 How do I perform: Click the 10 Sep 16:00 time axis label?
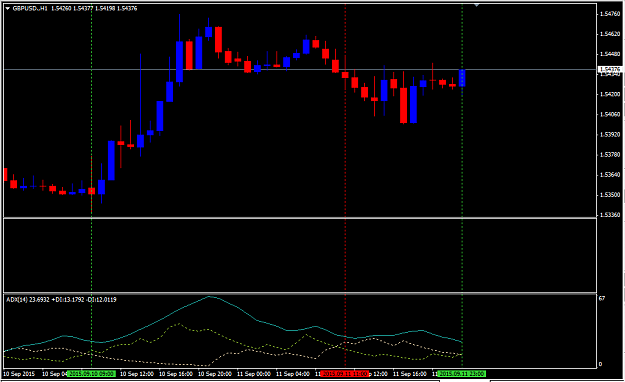click(176, 374)
